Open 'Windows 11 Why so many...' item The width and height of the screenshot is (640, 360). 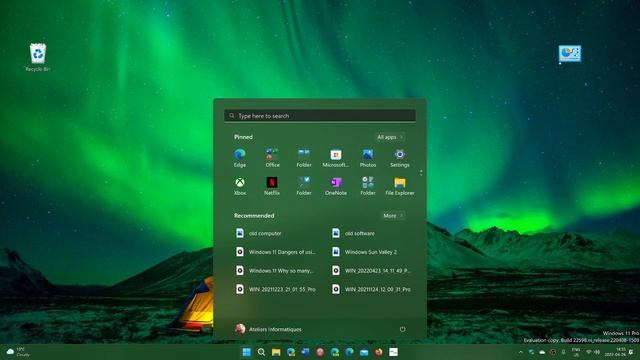point(275,271)
